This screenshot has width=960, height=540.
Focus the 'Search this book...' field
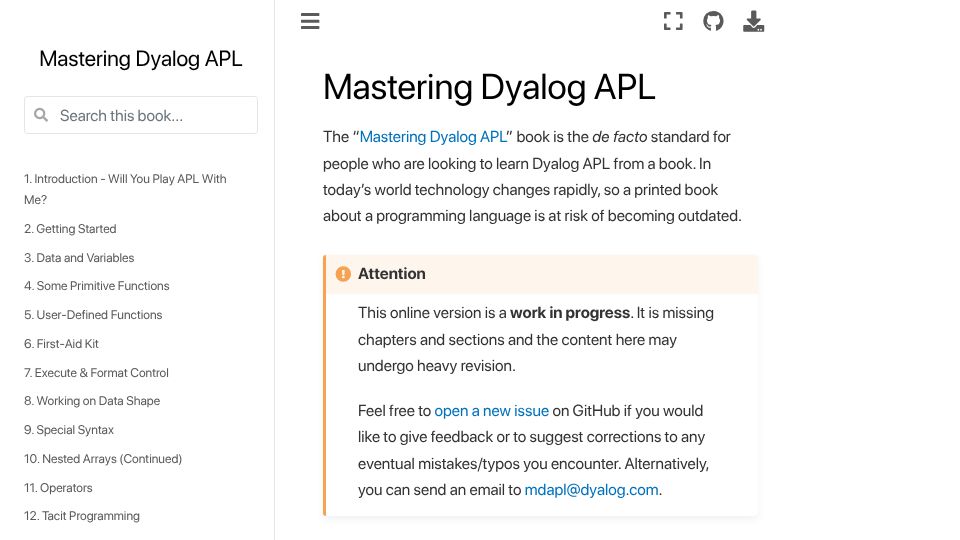click(x=141, y=115)
